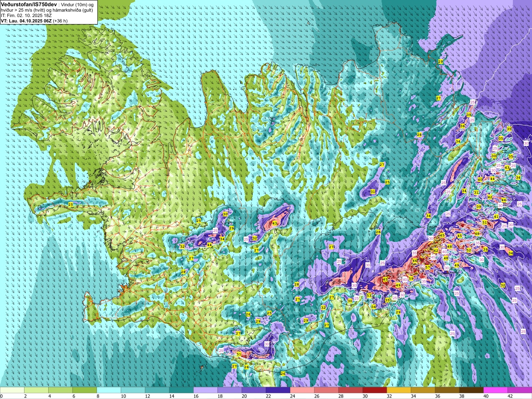The width and height of the screenshot is (532, 399).
Task: Click the 2–4 m/s light green legend swatch
Action: [37, 390]
